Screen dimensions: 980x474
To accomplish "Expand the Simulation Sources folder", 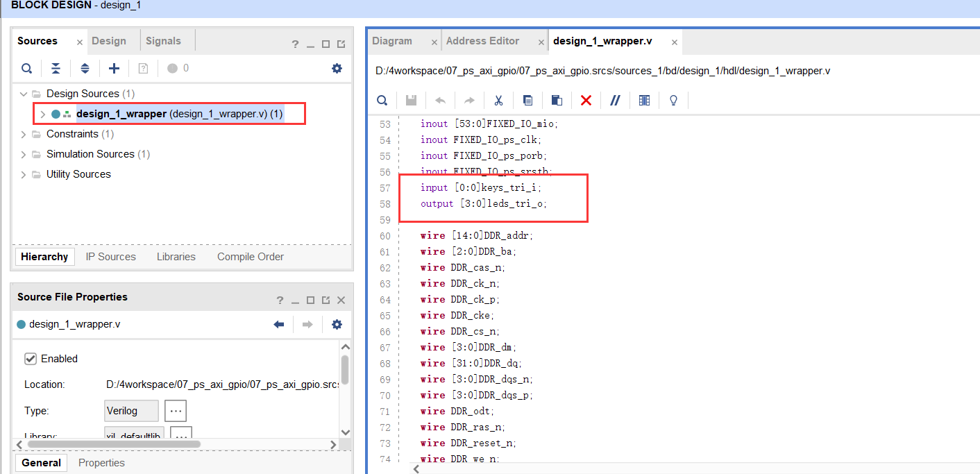I will click(24, 154).
